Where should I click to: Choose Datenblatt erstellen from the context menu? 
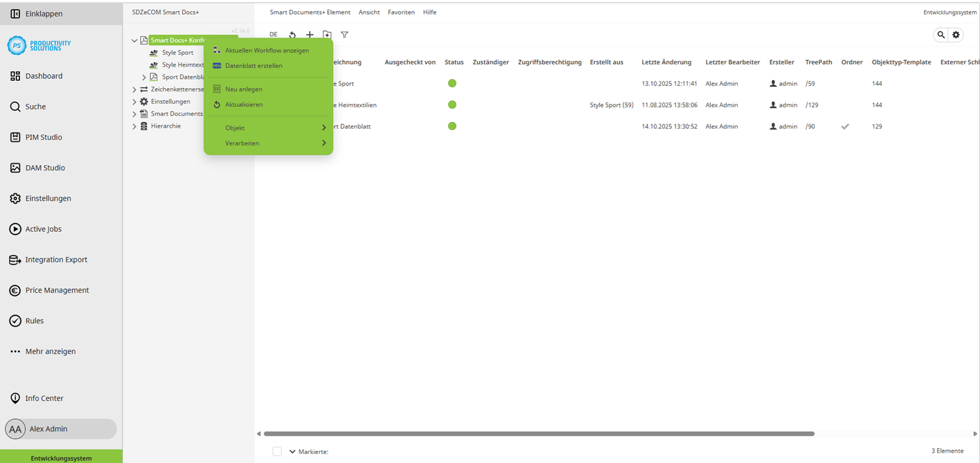tap(254, 65)
